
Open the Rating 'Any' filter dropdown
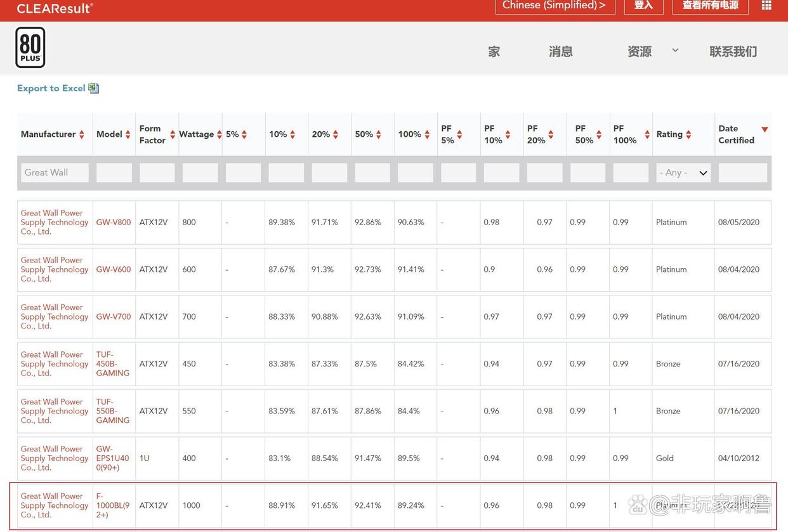(x=683, y=172)
